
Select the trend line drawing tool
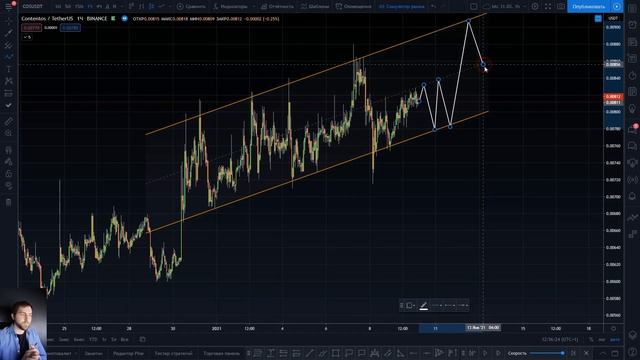8,33
